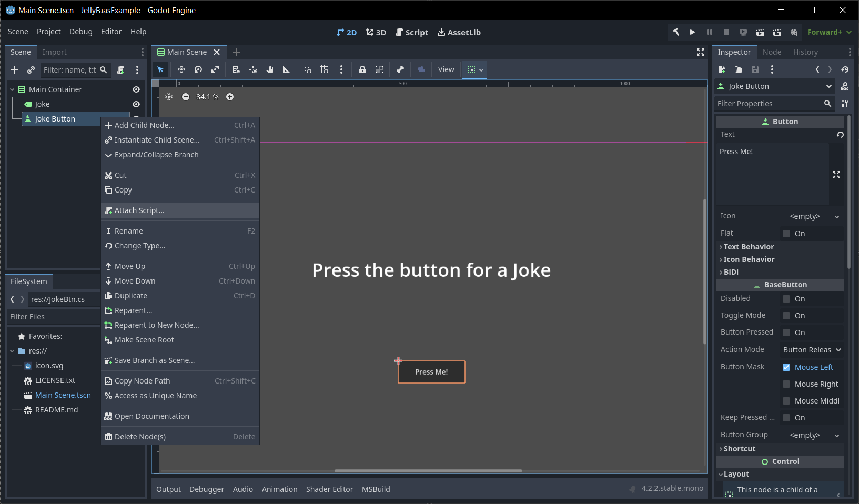Enable Button Pressed checkbox
The image size is (859, 504).
point(786,332)
